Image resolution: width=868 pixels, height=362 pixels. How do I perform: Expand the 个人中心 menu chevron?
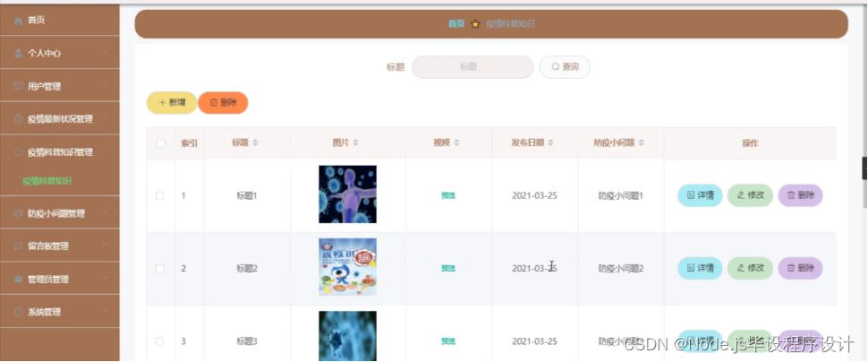tap(106, 53)
